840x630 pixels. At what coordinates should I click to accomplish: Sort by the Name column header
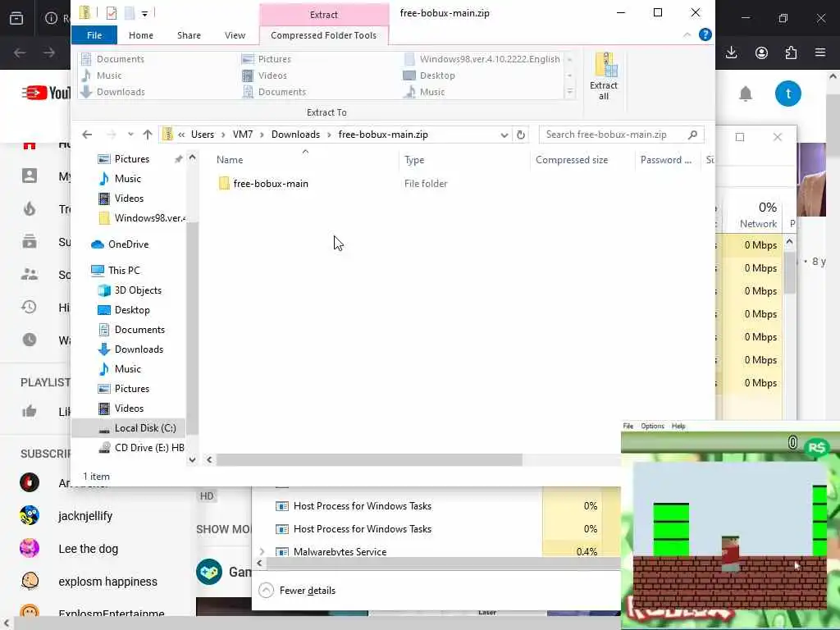tap(230, 160)
